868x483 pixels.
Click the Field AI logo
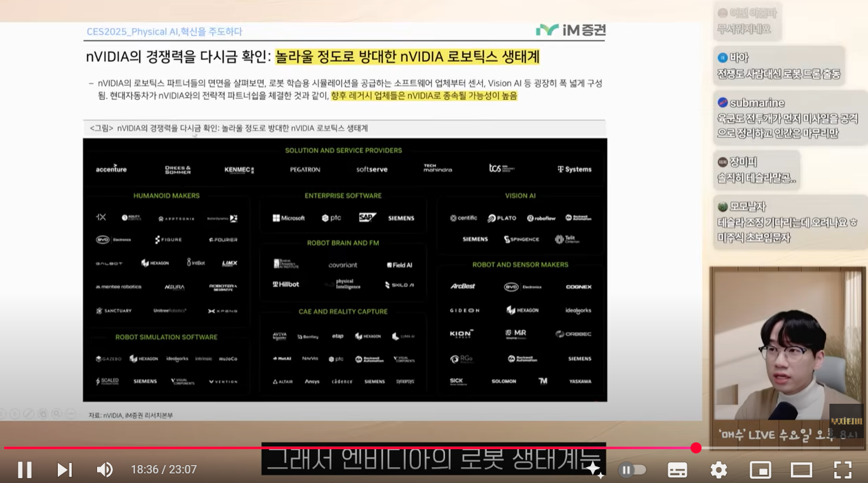tap(400, 265)
